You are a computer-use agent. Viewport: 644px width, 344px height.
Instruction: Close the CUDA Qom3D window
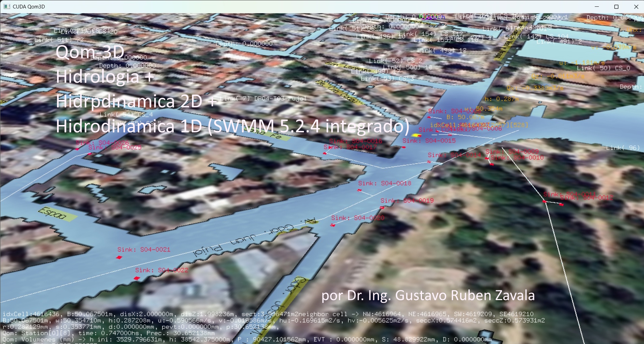point(636,7)
